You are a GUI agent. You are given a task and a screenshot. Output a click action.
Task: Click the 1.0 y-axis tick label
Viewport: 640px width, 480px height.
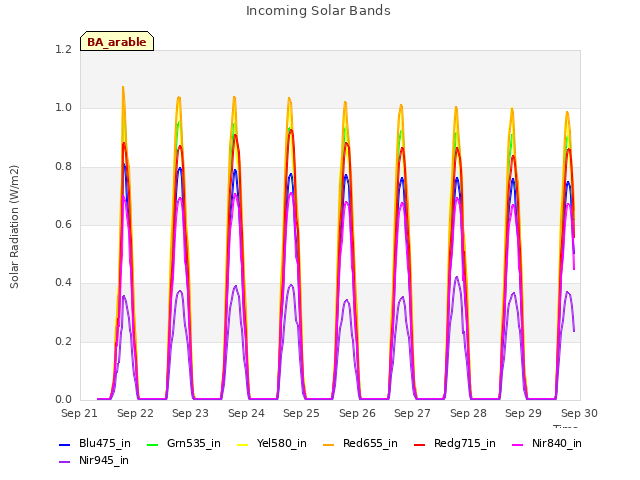tap(63, 108)
